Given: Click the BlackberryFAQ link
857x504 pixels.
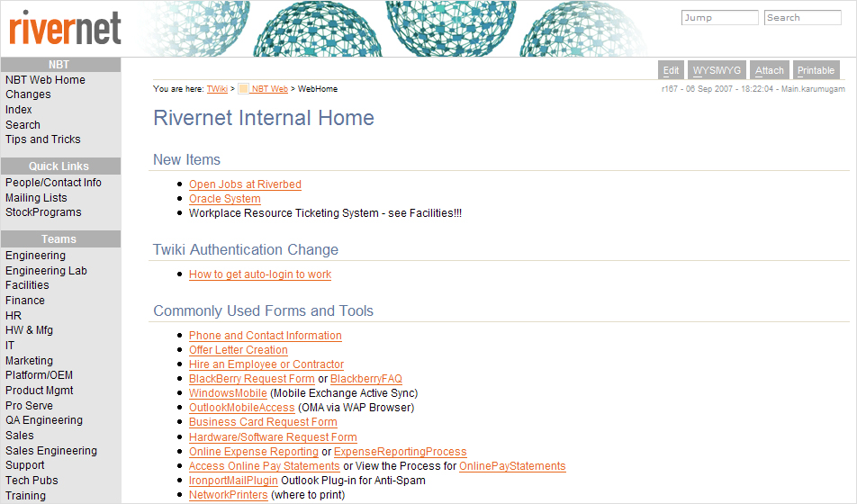Looking at the screenshot, I should pos(366,379).
